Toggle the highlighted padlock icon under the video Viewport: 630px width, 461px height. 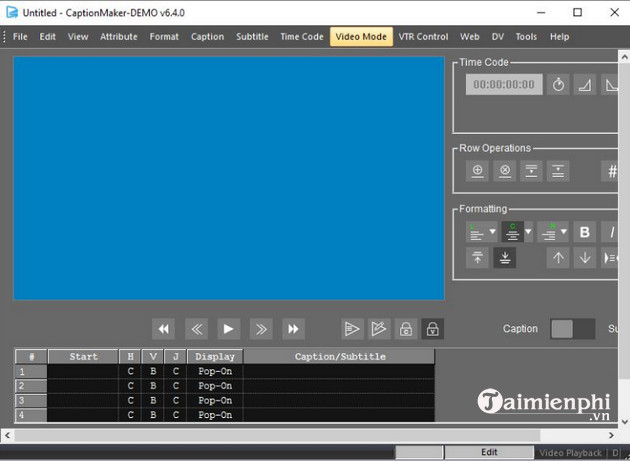432,329
